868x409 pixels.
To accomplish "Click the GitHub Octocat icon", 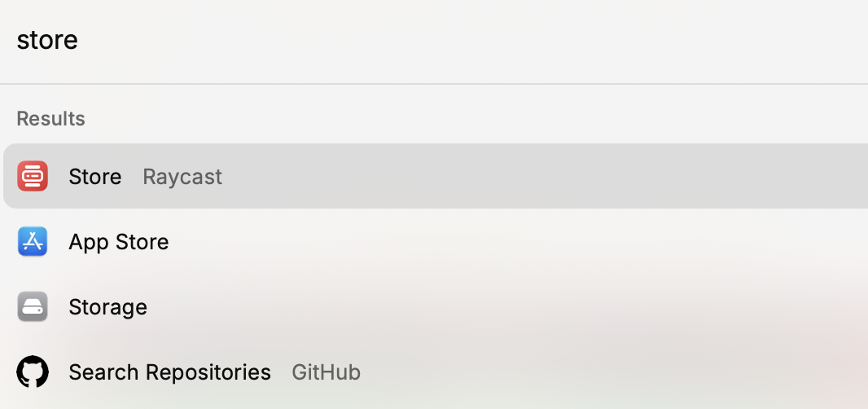I will (x=32, y=372).
